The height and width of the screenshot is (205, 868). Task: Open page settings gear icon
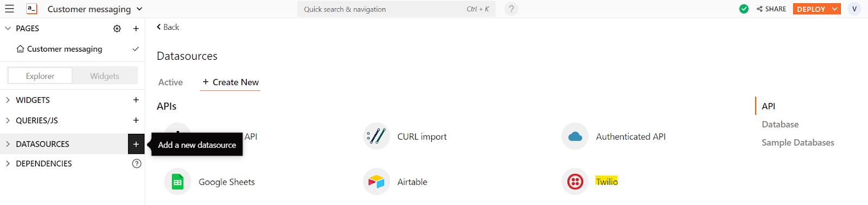[x=117, y=28]
